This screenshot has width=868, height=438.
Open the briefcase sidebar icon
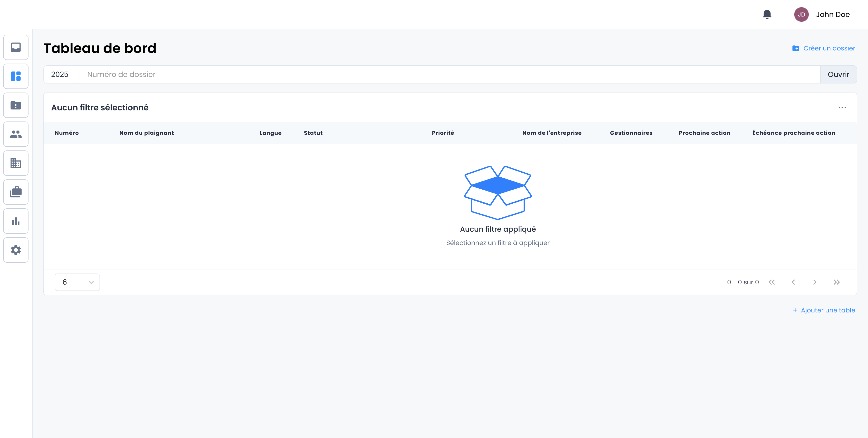click(16, 192)
